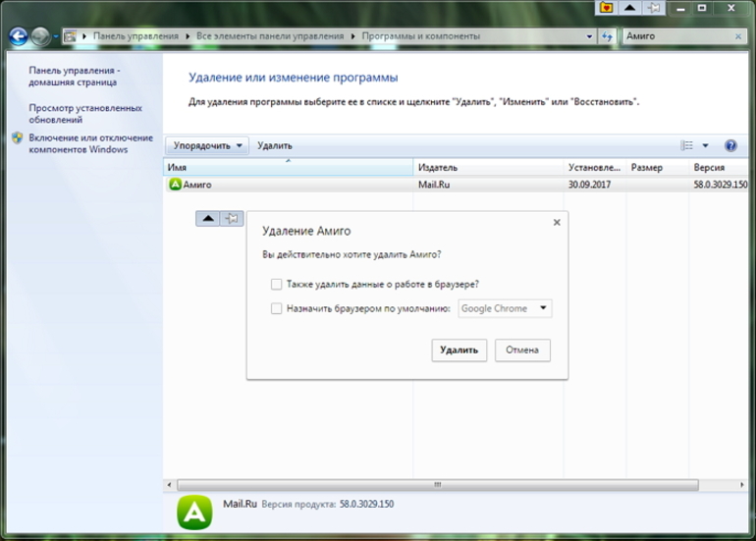
Task: Click the up-arrow icon in title bar
Action: 629,8
